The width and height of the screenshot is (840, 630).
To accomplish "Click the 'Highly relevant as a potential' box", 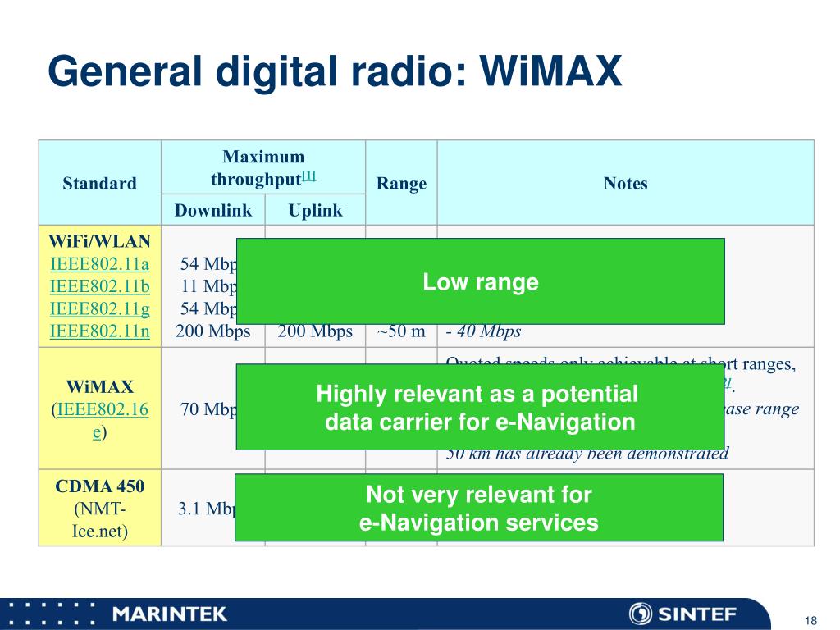I will tap(481, 407).
